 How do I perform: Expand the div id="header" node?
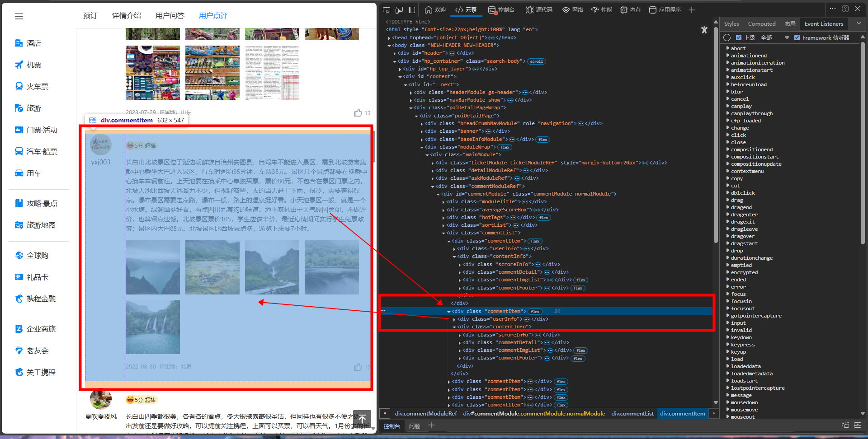pyautogui.click(x=395, y=53)
